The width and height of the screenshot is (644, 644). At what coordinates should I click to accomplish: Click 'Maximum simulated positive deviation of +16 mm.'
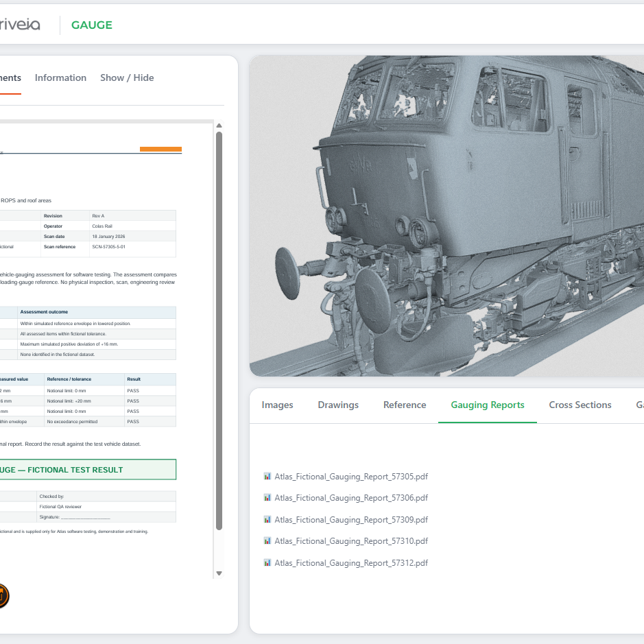pyautogui.click(x=69, y=344)
